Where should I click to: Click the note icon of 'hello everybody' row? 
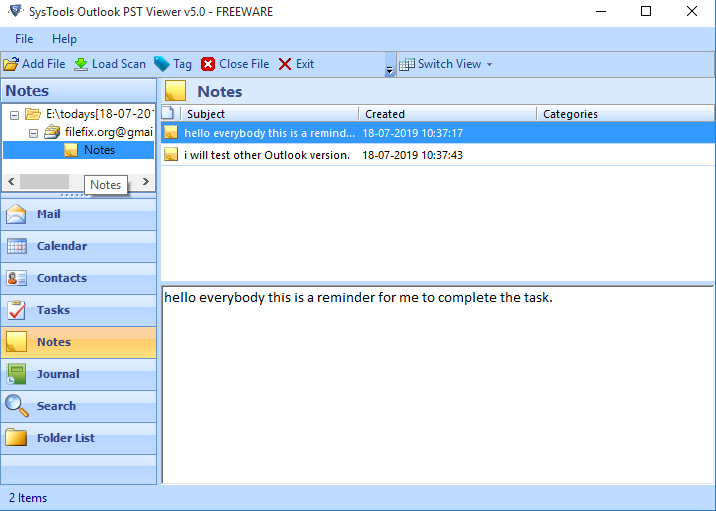[x=171, y=132]
